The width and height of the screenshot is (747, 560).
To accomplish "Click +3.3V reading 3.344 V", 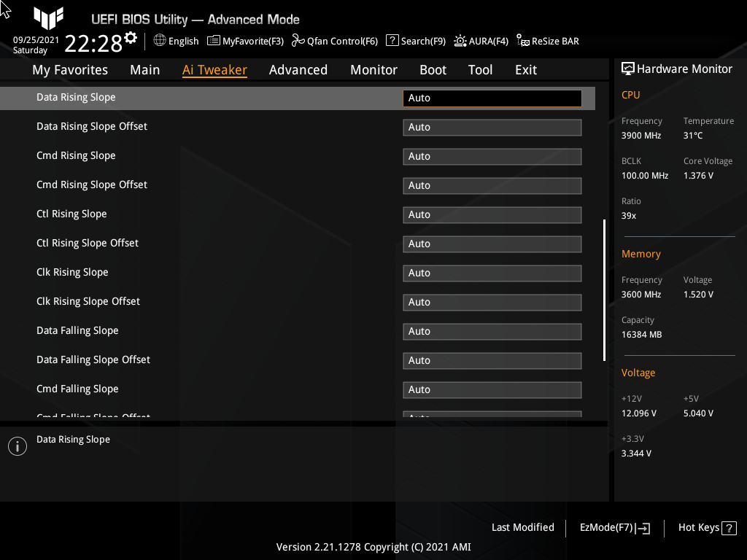I will pos(636,454).
